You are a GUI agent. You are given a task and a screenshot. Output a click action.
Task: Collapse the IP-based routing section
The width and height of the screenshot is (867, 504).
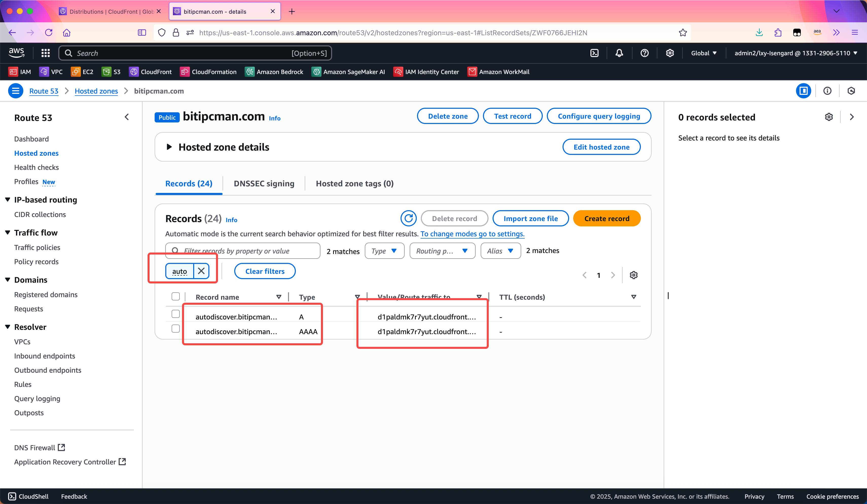tap(8, 200)
